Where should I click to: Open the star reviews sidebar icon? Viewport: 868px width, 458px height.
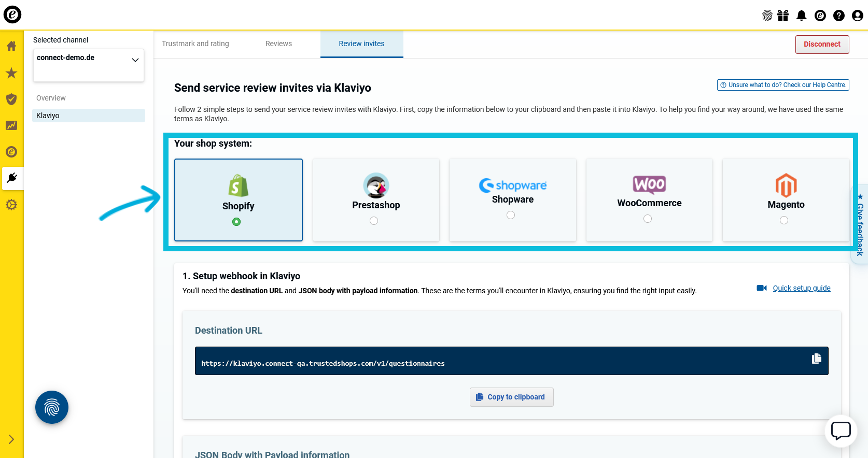[x=11, y=73]
